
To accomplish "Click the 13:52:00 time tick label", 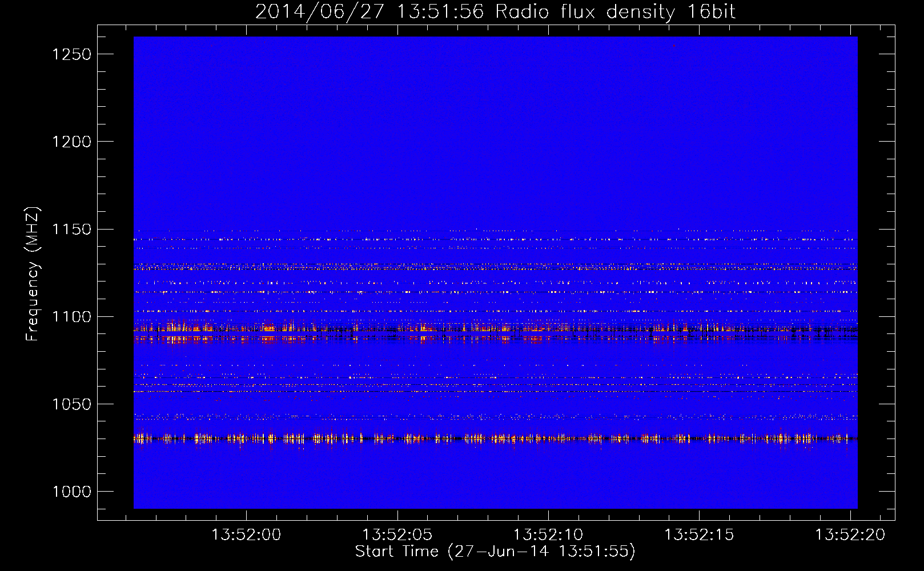I will 246,535.
